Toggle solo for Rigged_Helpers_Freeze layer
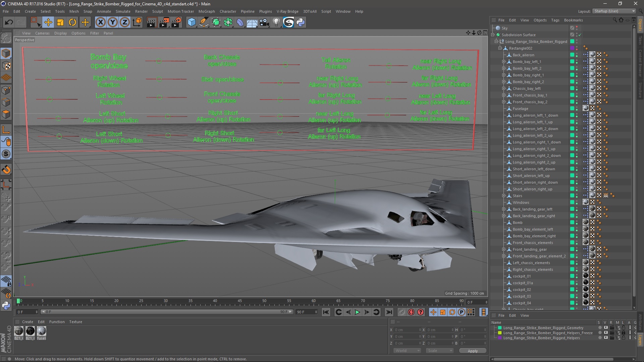Screen dimensions: 644x362 (600, 333)
